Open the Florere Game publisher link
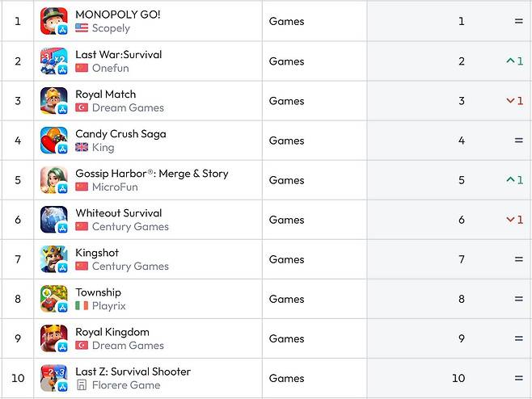The image size is (532, 399). point(126,385)
